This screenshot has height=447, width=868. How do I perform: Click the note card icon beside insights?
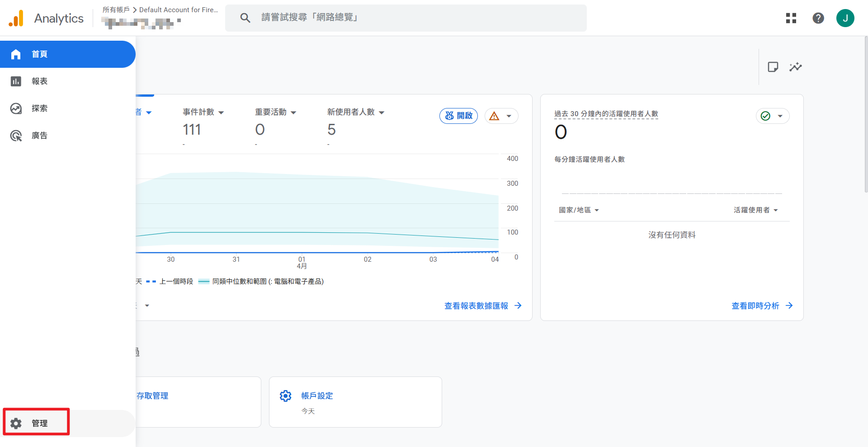click(x=773, y=66)
